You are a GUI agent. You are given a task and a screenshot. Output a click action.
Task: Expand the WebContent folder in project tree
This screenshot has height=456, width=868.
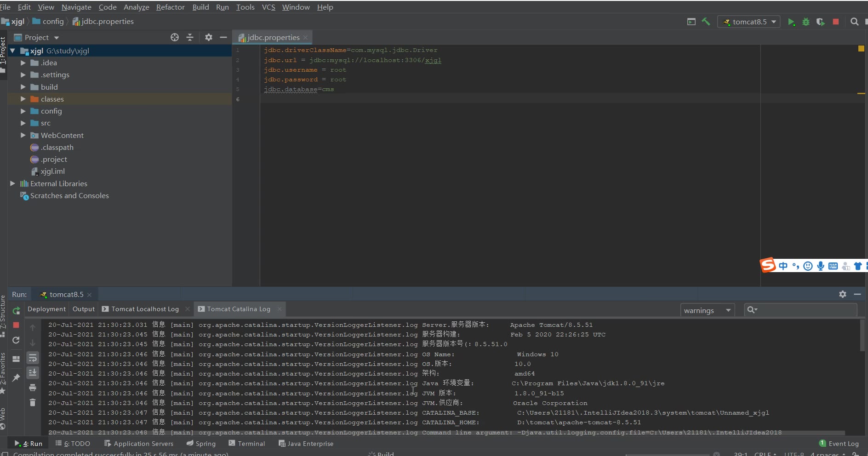23,135
